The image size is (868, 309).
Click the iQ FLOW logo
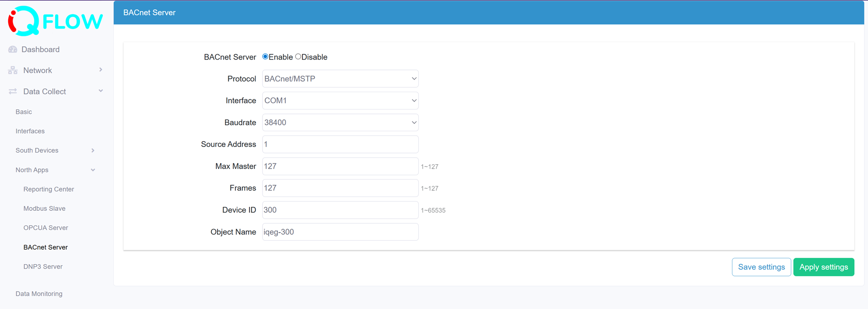click(56, 21)
